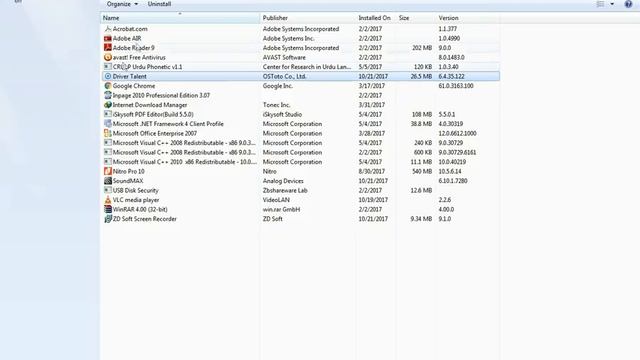Click the Google Chrome icon
640x360 pixels.
click(108, 86)
